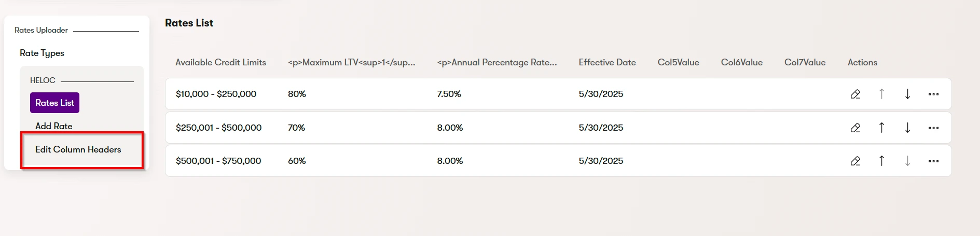
Task: Open Edit Column Headers
Action: tap(78, 149)
